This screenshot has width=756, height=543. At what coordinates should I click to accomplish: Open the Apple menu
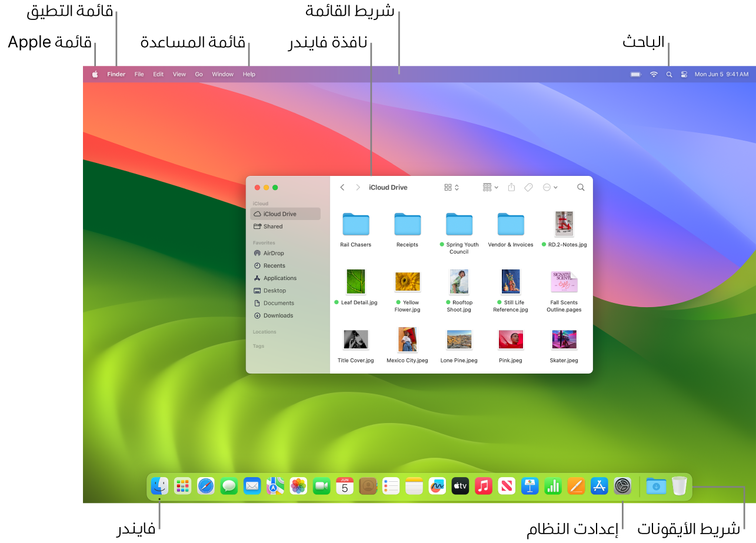[x=95, y=74]
